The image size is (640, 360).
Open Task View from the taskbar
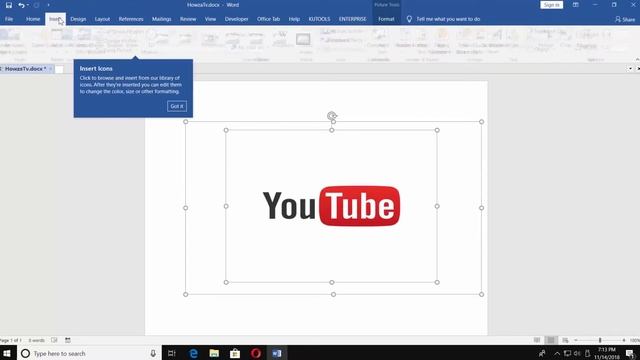172,353
